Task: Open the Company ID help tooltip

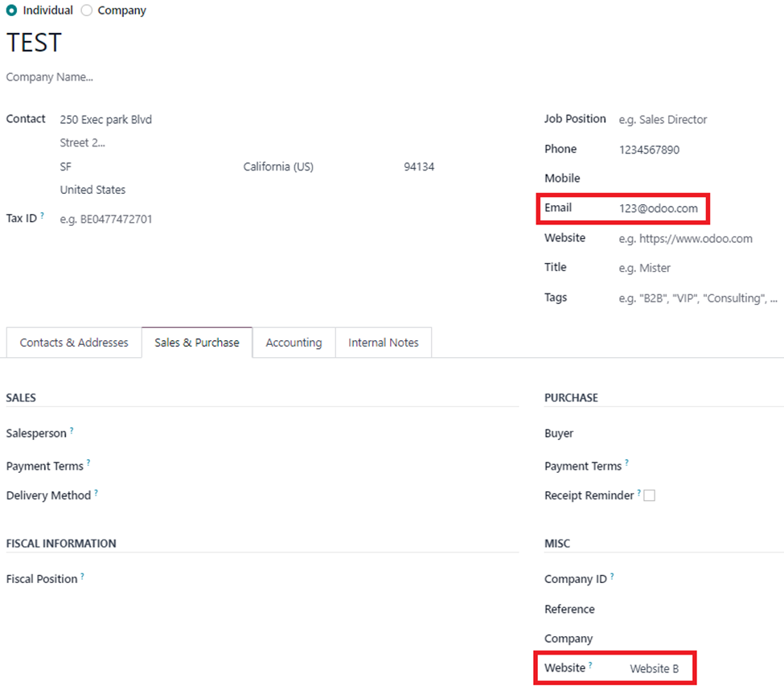Action: tap(612, 576)
